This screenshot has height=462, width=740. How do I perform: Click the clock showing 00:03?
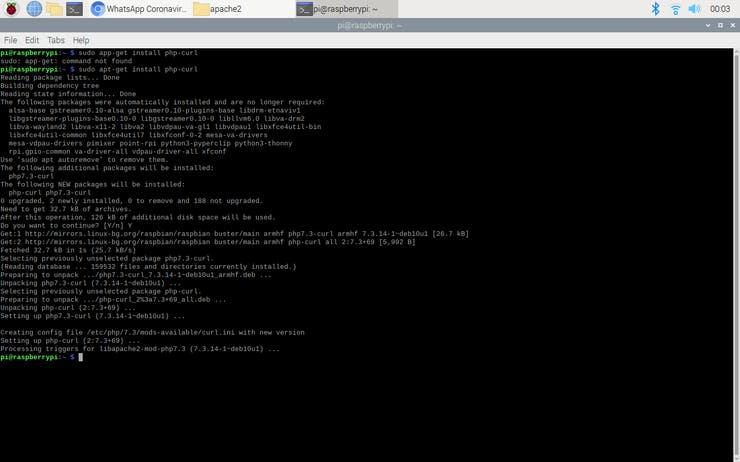(x=720, y=8)
